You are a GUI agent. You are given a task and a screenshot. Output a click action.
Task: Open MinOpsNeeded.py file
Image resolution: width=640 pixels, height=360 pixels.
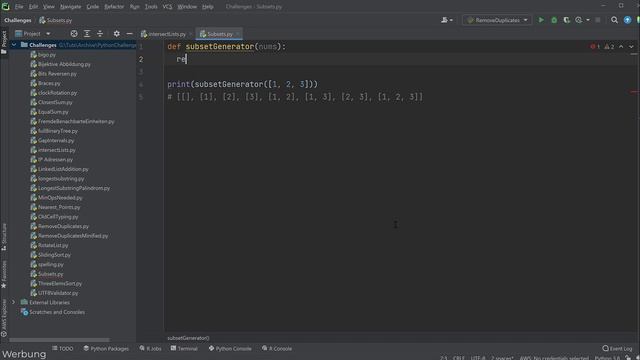tap(60, 198)
